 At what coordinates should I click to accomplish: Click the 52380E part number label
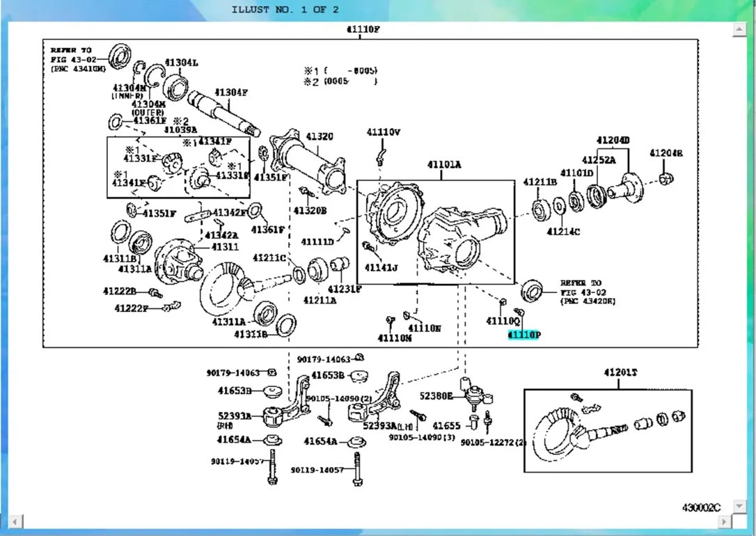click(x=436, y=396)
